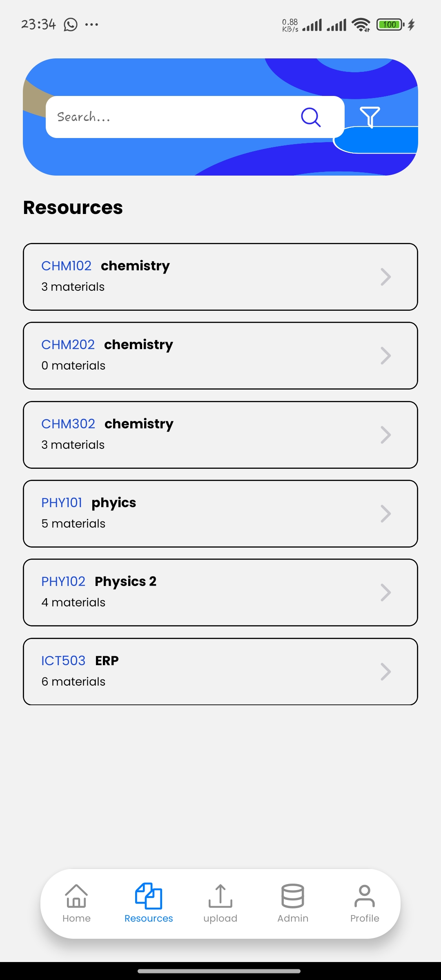Switch to the Profile tab label

click(x=365, y=918)
